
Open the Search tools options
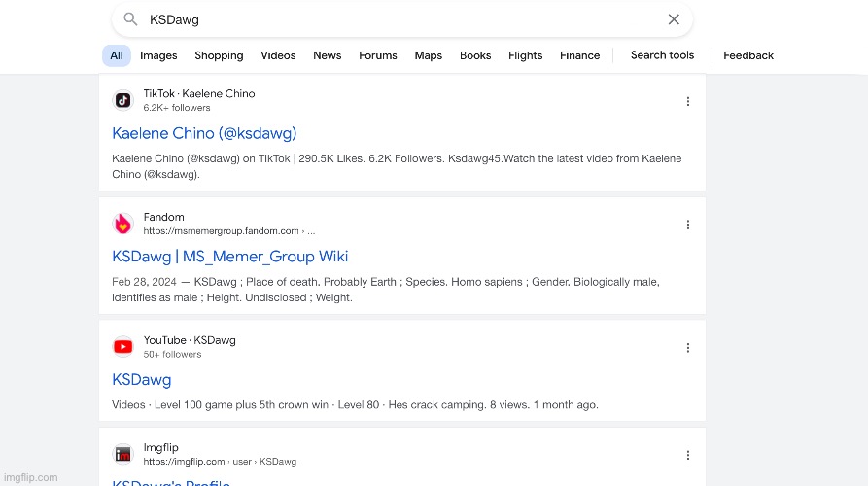pos(662,55)
